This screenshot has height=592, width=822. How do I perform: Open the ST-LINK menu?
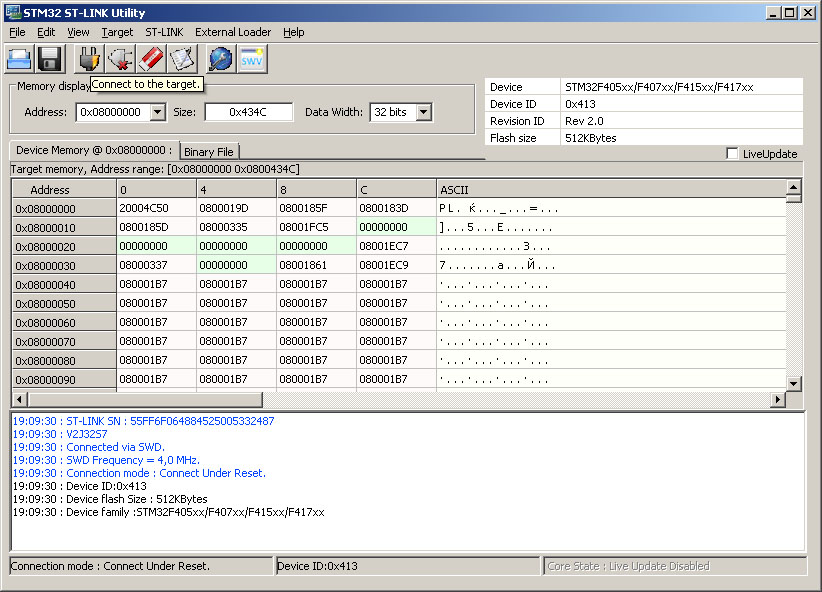(164, 32)
